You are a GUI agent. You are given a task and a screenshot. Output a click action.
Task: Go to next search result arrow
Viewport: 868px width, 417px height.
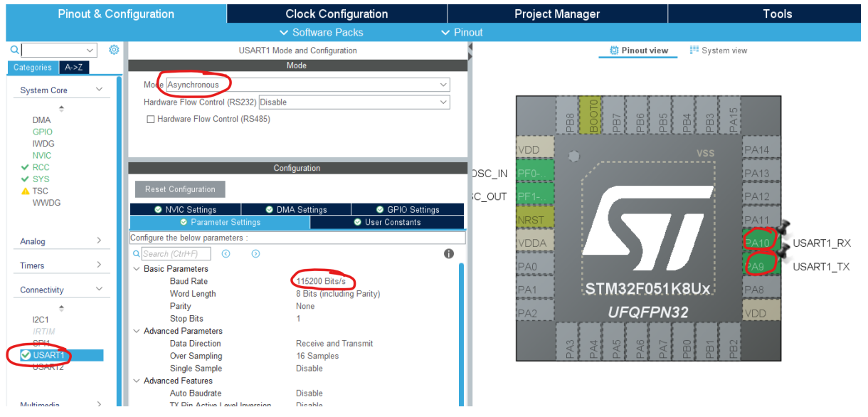pyautogui.click(x=255, y=254)
